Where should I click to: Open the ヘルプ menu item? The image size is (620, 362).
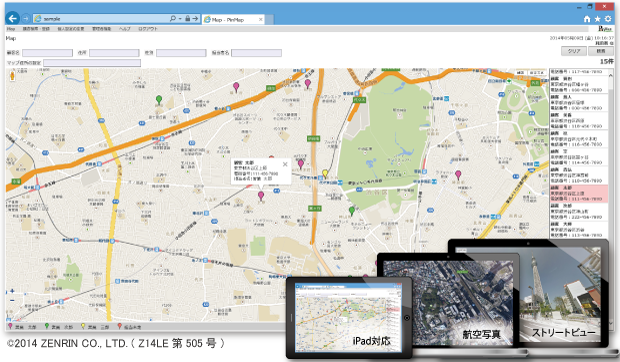coord(125,29)
